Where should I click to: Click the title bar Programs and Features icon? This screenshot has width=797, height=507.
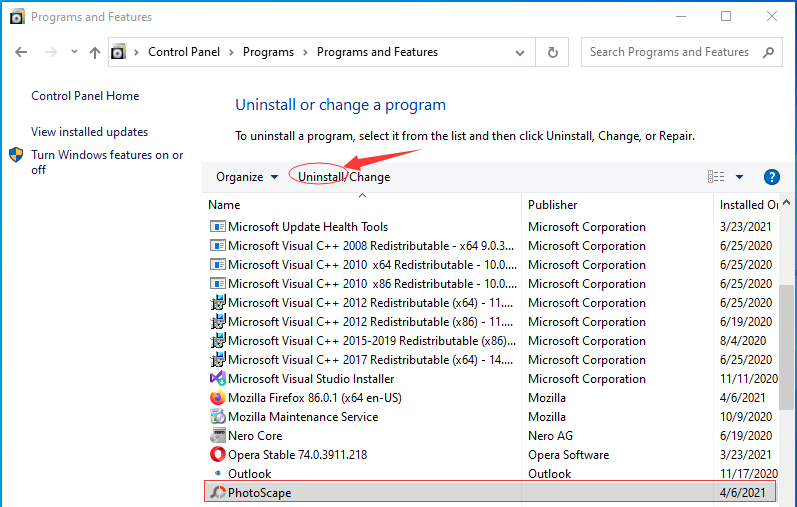(x=17, y=17)
